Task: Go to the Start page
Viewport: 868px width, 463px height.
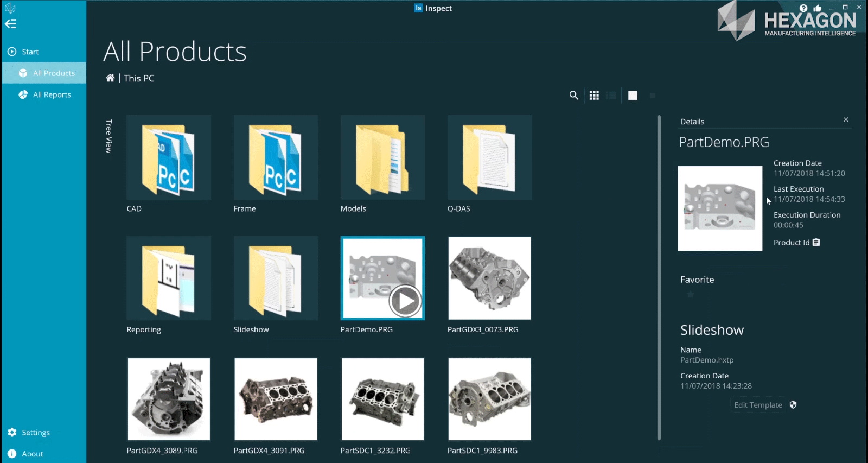Action: 30,52
